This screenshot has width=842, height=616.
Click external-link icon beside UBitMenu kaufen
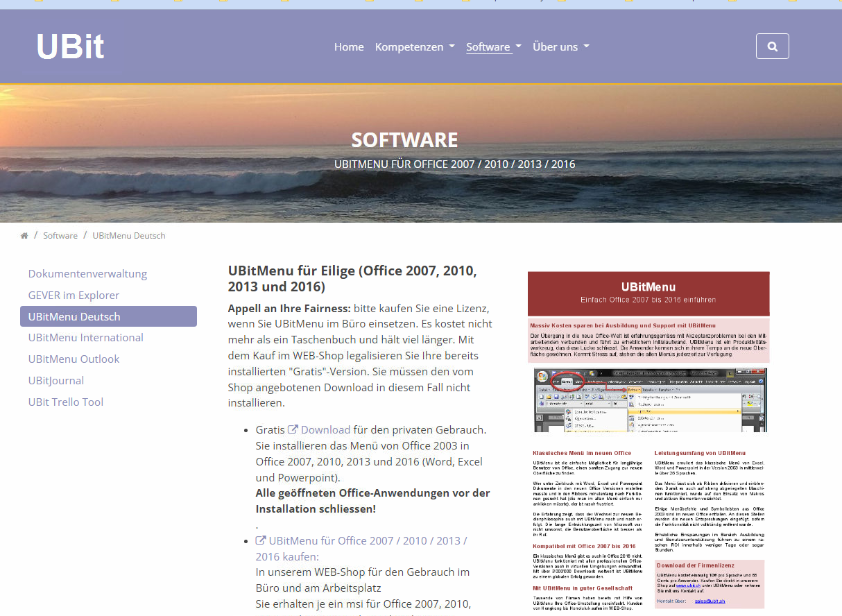(x=261, y=540)
